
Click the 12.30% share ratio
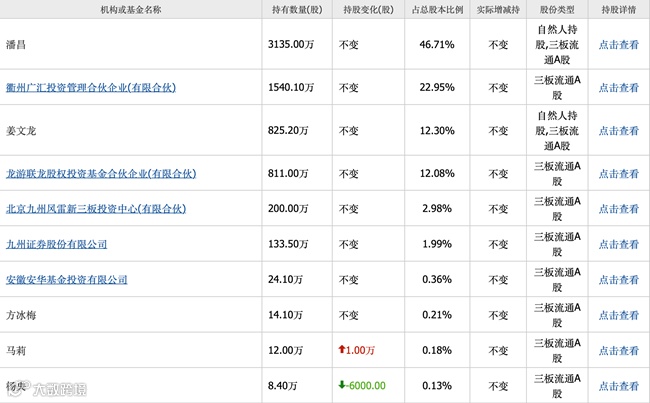coord(437,130)
